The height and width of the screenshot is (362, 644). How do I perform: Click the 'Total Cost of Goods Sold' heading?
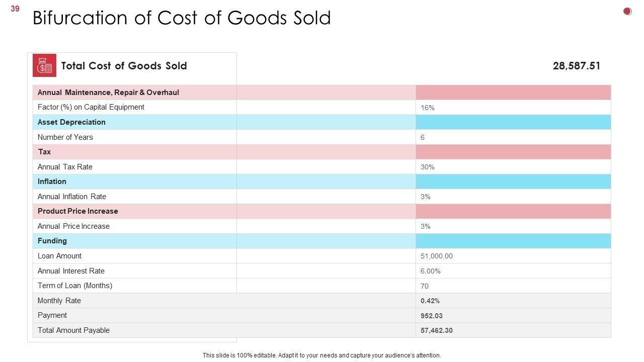coord(124,66)
